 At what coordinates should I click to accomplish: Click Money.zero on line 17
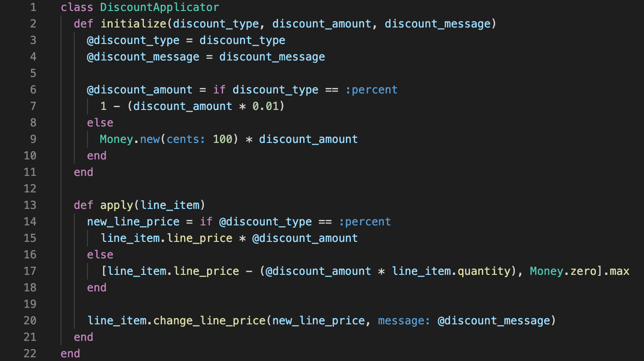point(560,271)
